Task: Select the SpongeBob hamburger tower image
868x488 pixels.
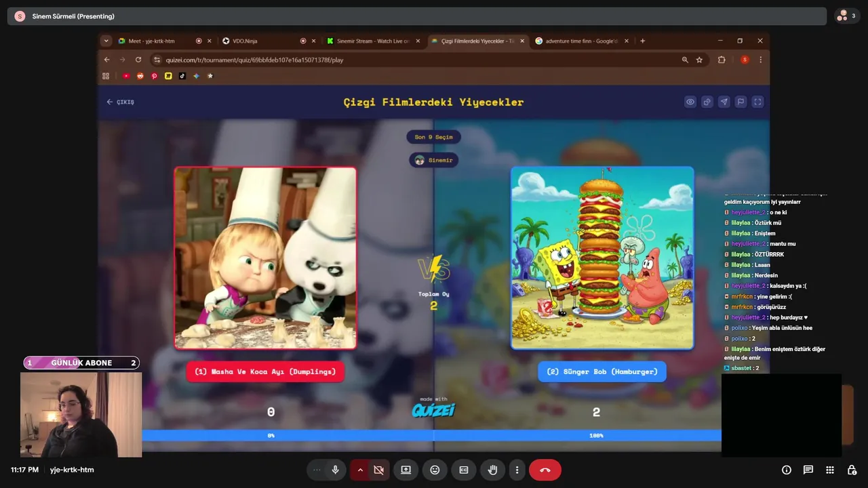Action: click(x=602, y=258)
